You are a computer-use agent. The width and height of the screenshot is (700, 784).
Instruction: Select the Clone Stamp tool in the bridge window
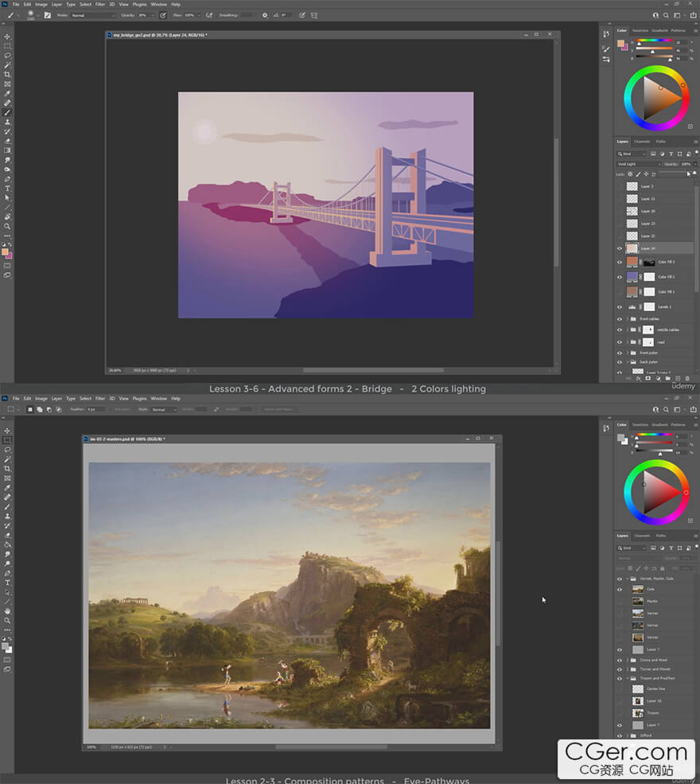[7, 122]
